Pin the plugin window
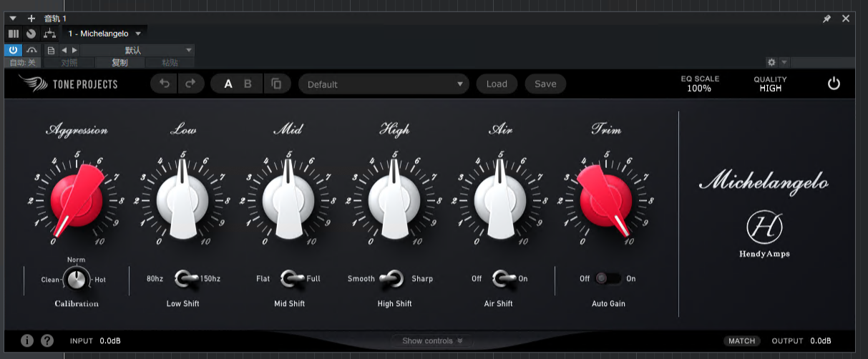Viewport: 868px width, 359px height. tap(826, 19)
